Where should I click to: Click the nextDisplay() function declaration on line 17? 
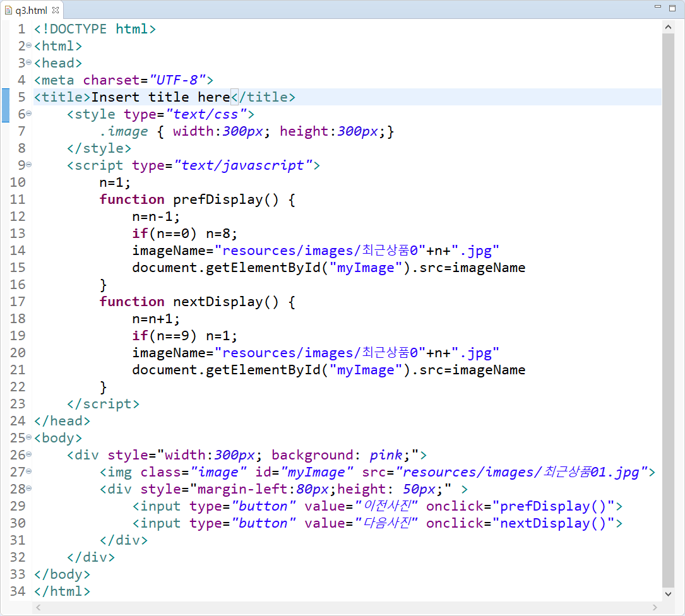[198, 302]
